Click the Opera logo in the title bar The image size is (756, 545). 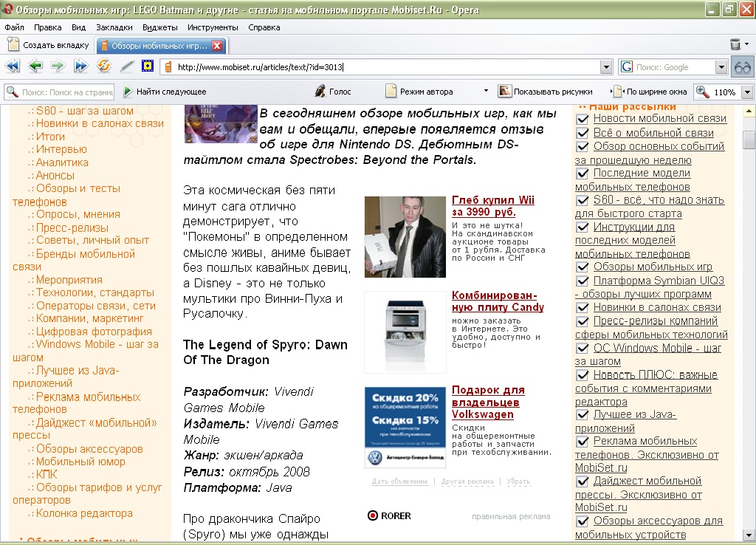8,9
